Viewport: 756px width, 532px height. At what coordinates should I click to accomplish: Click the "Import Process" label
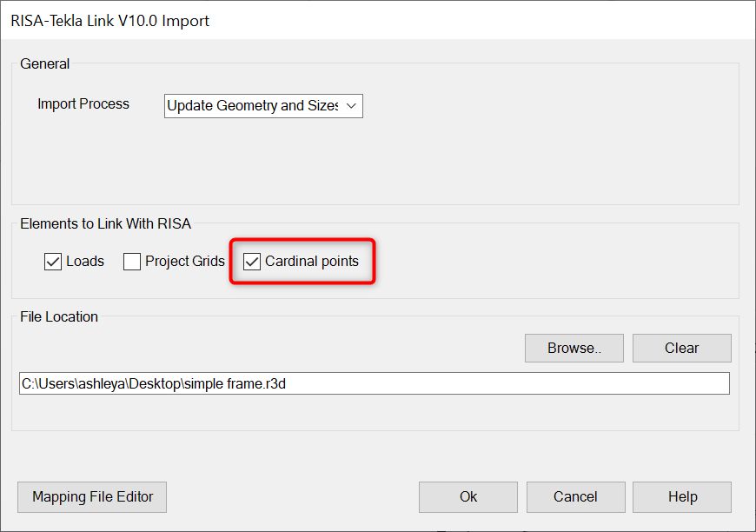(x=83, y=104)
